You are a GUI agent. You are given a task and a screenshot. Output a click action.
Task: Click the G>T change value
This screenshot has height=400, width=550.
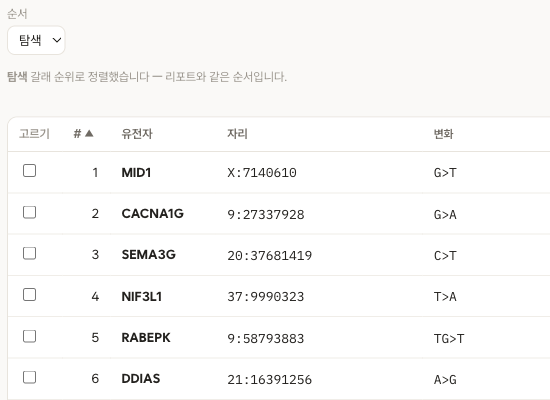445,173
